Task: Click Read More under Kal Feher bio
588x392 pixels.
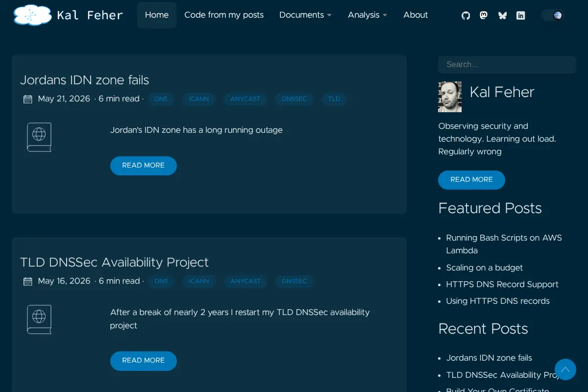Action: pos(471,180)
